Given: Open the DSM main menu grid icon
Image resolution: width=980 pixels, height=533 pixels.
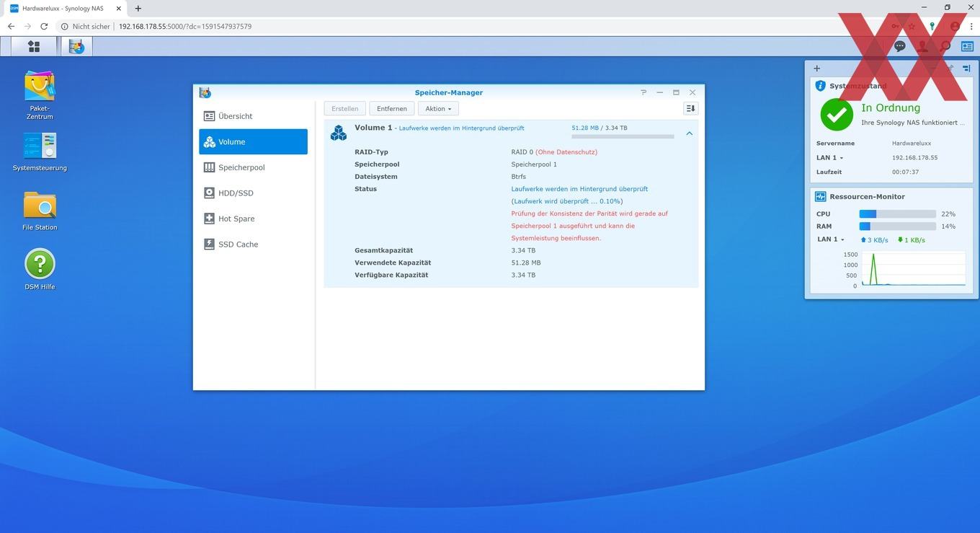Looking at the screenshot, I should [34, 46].
